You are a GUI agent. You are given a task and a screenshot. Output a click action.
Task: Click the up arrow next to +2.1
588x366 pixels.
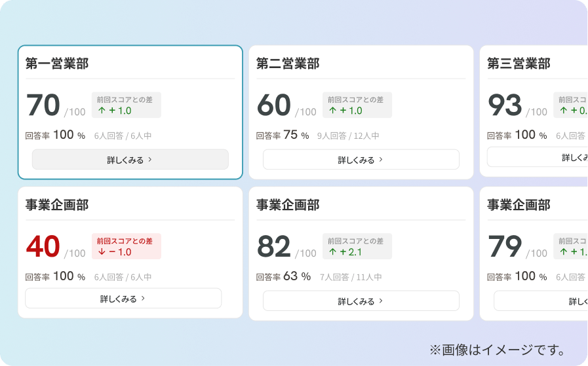tap(332, 252)
